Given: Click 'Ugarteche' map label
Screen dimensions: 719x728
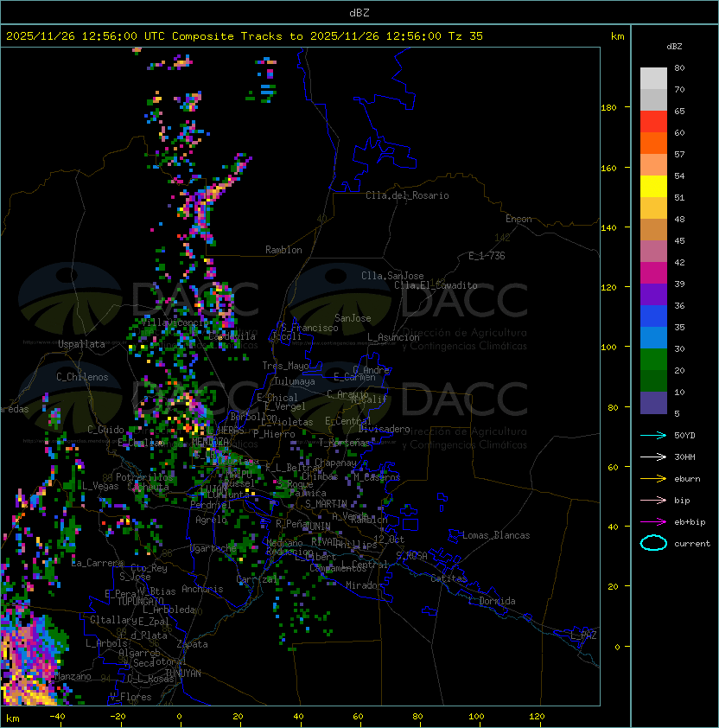Looking at the screenshot, I should coord(213,548).
